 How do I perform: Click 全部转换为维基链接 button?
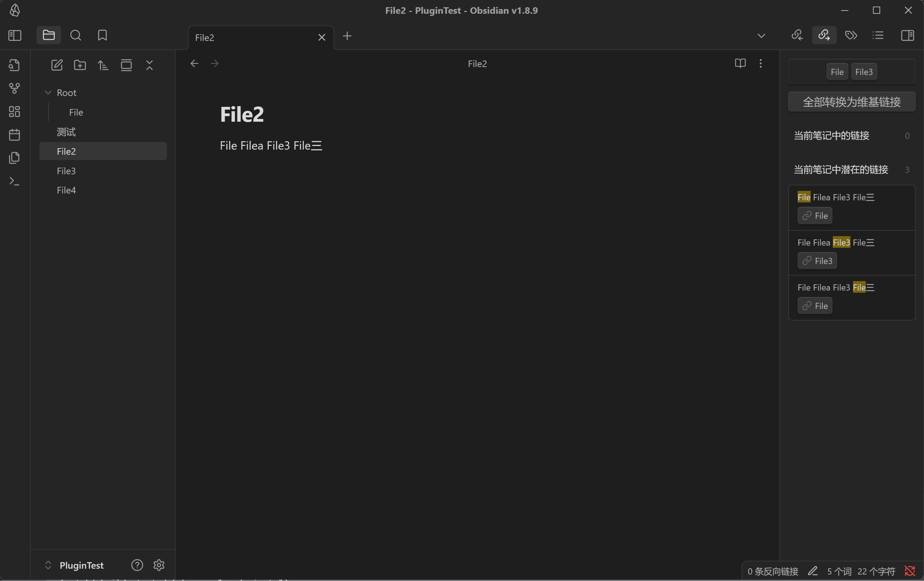[851, 102]
